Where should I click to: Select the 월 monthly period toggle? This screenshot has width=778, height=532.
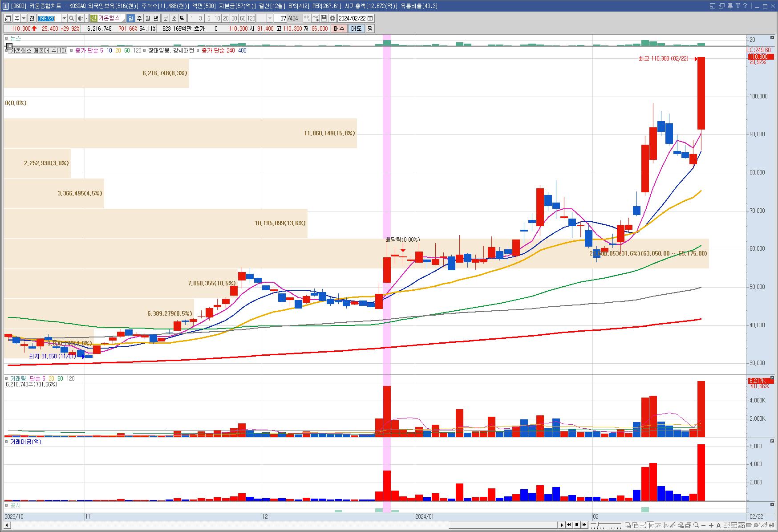tap(147, 18)
